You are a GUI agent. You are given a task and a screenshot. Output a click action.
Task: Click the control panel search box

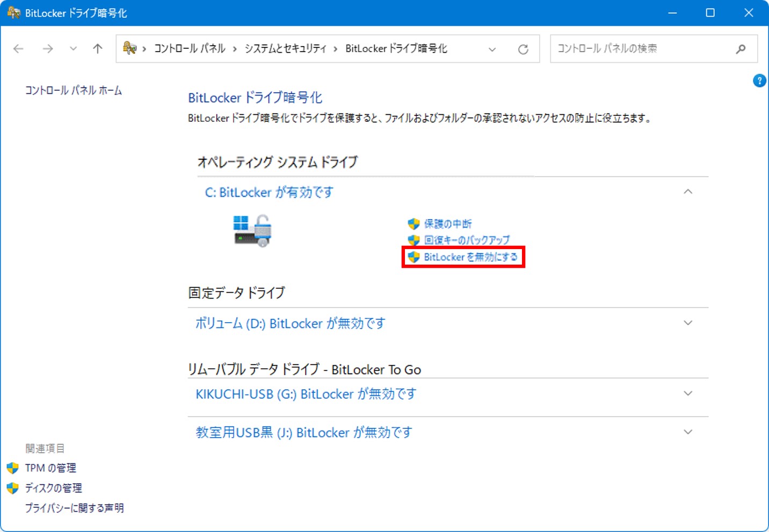(x=654, y=49)
